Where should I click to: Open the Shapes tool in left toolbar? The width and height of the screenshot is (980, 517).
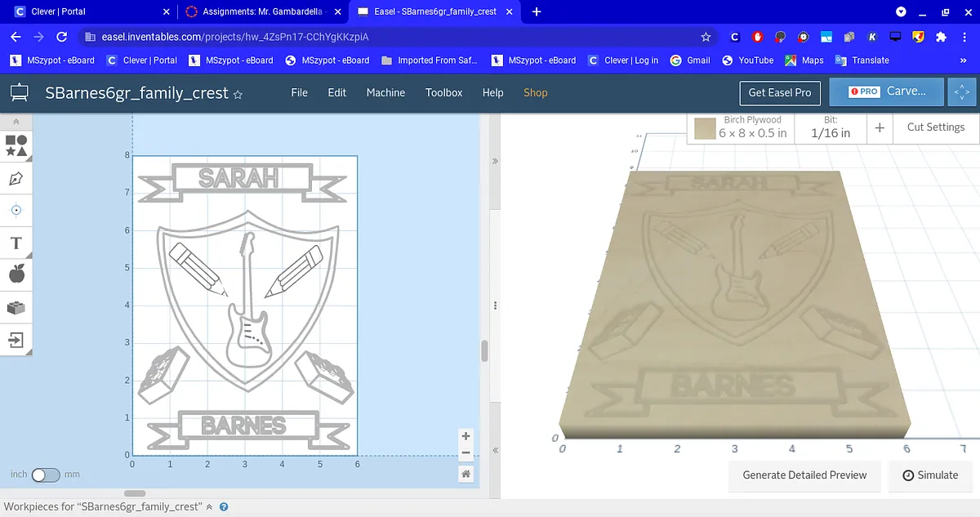click(16, 145)
